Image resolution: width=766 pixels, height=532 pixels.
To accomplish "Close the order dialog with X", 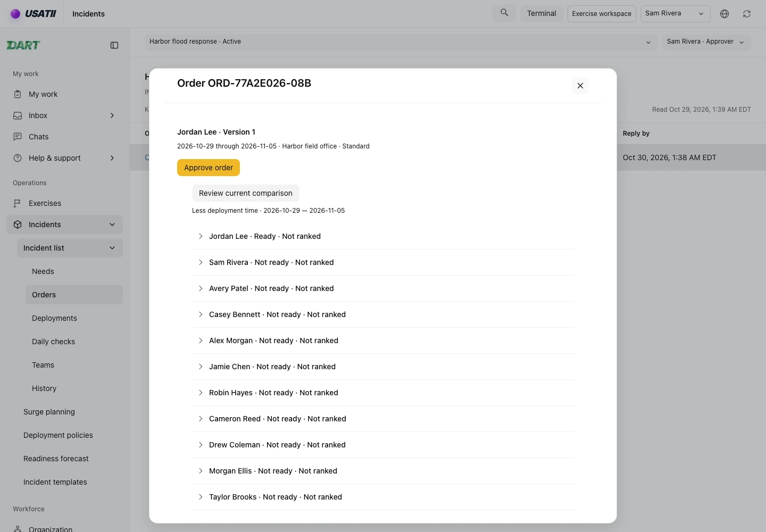I will point(580,86).
